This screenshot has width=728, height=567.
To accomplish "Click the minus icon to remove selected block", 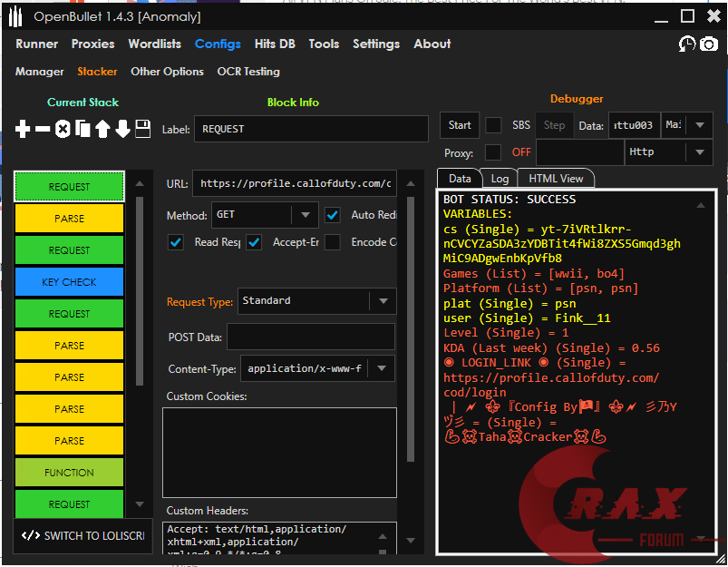I will tap(43, 130).
